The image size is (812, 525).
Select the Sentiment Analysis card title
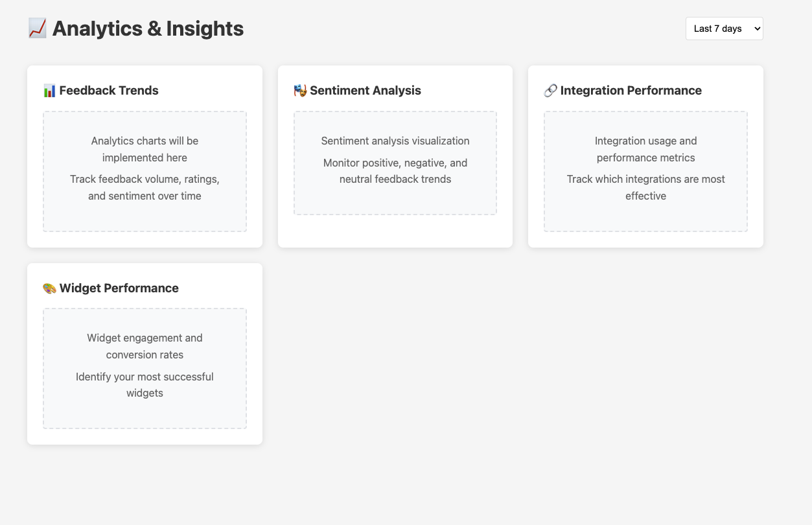(x=365, y=91)
